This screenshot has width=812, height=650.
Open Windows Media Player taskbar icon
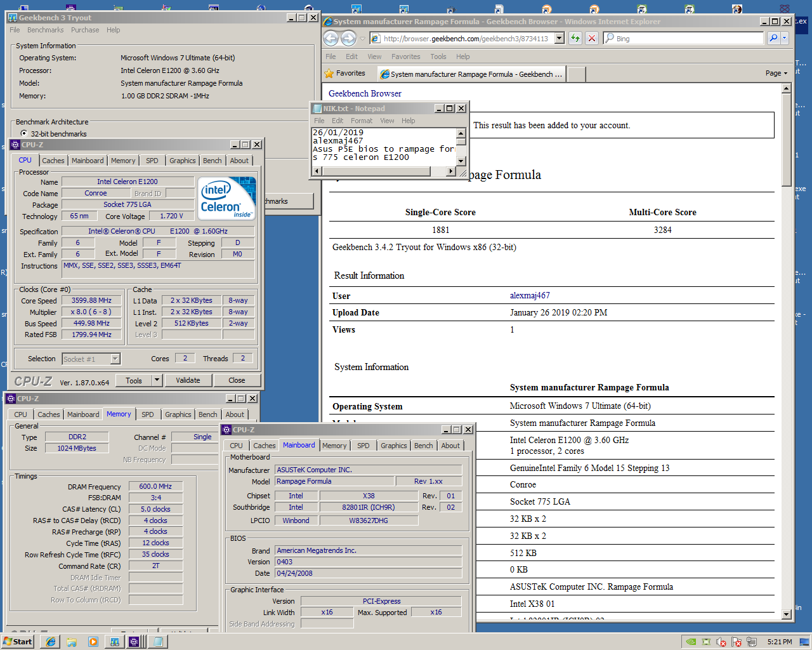coord(93,642)
